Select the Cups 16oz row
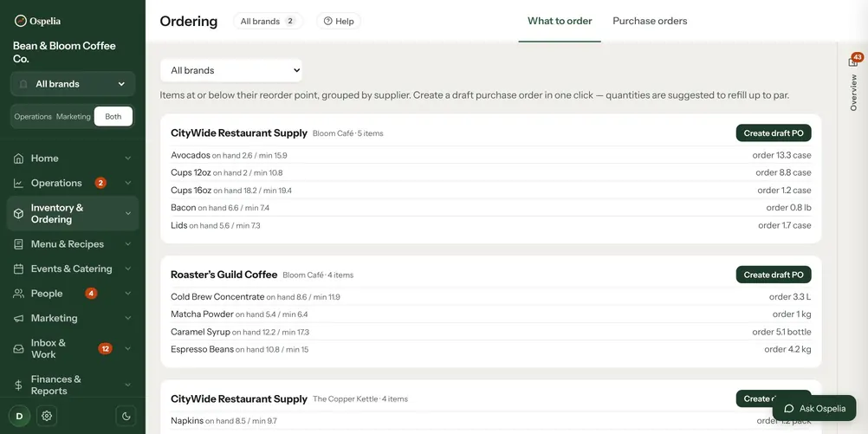 coord(491,191)
